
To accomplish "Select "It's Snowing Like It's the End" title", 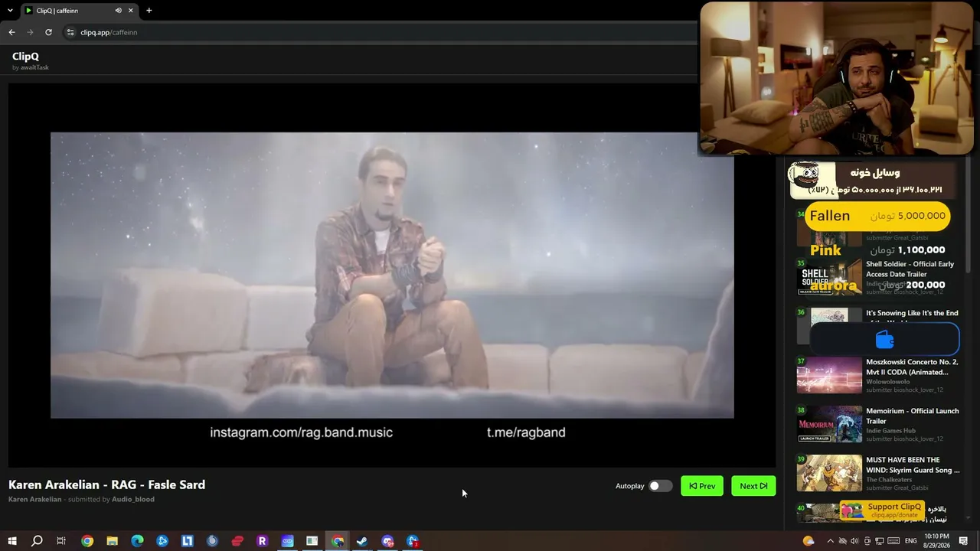I will pyautogui.click(x=912, y=313).
